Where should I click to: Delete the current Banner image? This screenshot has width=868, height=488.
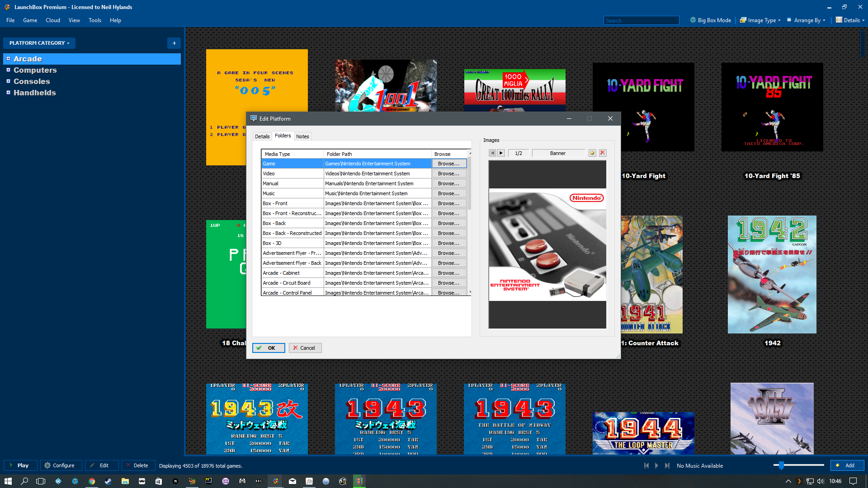coord(603,153)
